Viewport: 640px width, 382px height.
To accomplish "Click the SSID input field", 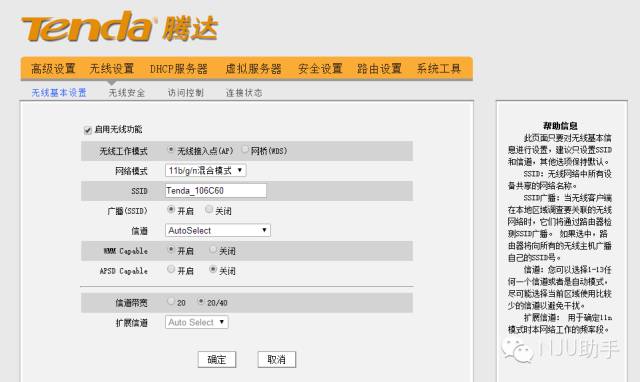I will tap(216, 191).
